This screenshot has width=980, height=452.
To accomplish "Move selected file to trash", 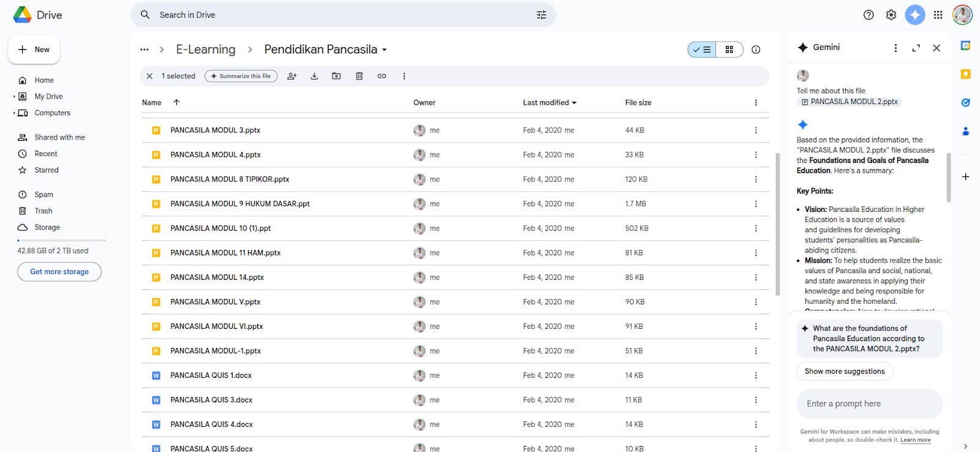I will tap(359, 76).
